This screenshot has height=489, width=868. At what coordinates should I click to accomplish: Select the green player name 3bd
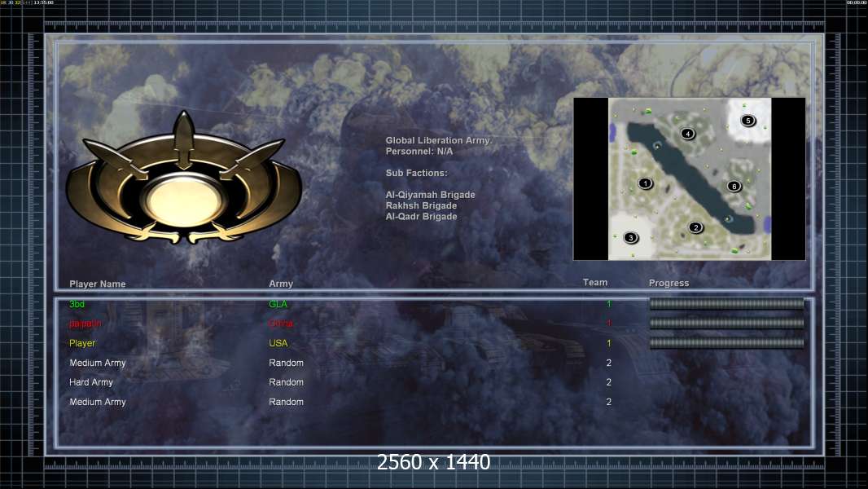pyautogui.click(x=77, y=304)
